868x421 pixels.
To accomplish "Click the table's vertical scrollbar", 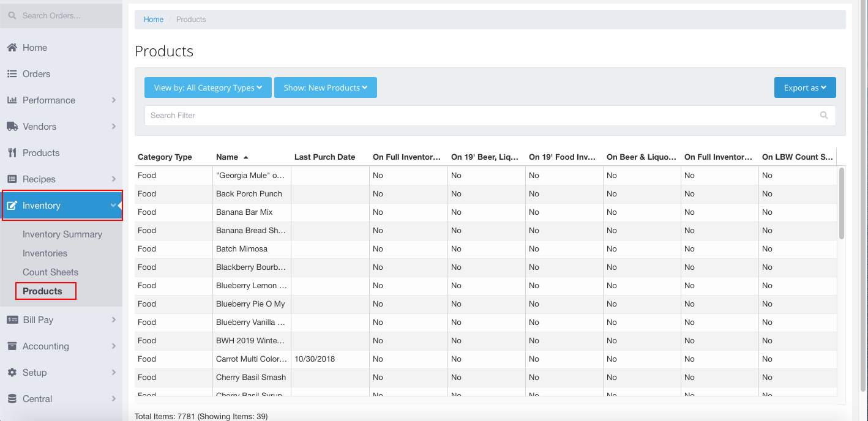I will click(841, 203).
